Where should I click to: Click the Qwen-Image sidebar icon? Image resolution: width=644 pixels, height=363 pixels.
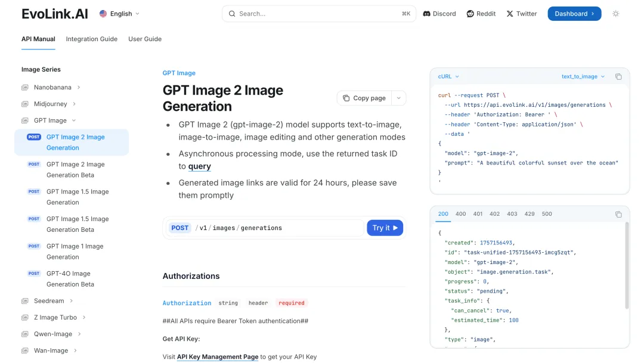click(x=25, y=334)
